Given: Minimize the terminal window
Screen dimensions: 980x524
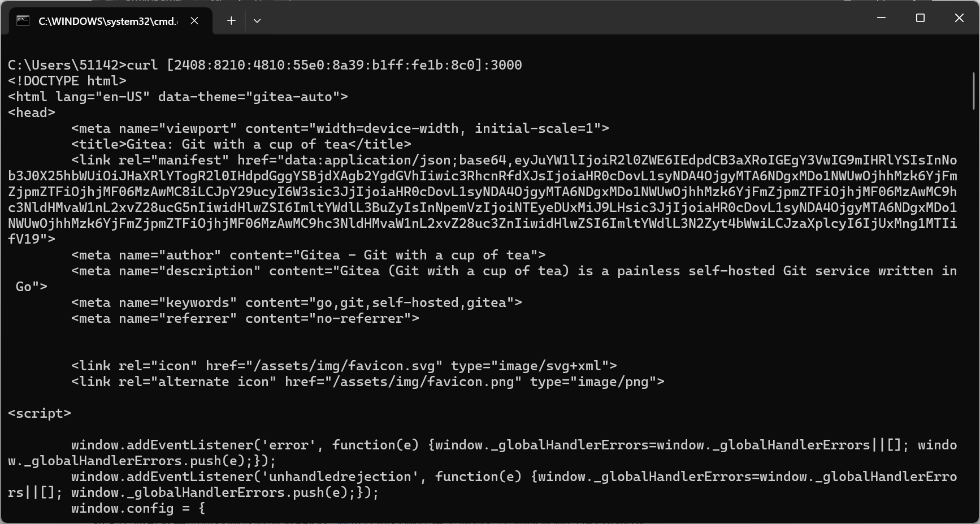Looking at the screenshot, I should pos(881,18).
